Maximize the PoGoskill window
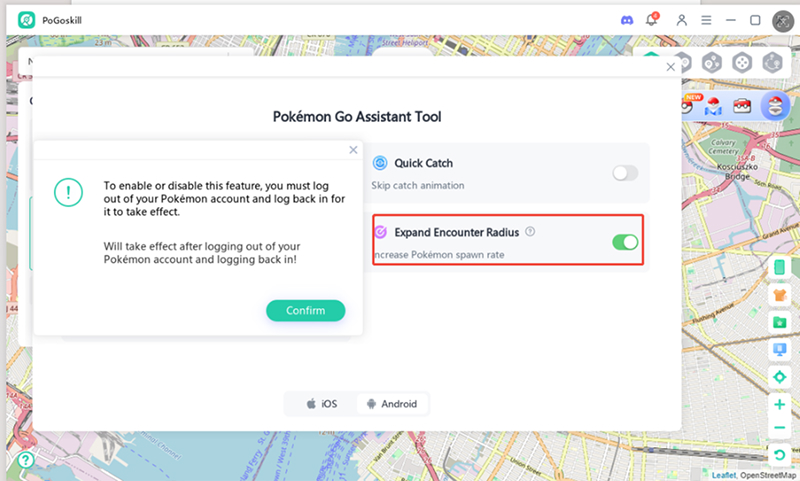The image size is (800, 481). click(755, 20)
